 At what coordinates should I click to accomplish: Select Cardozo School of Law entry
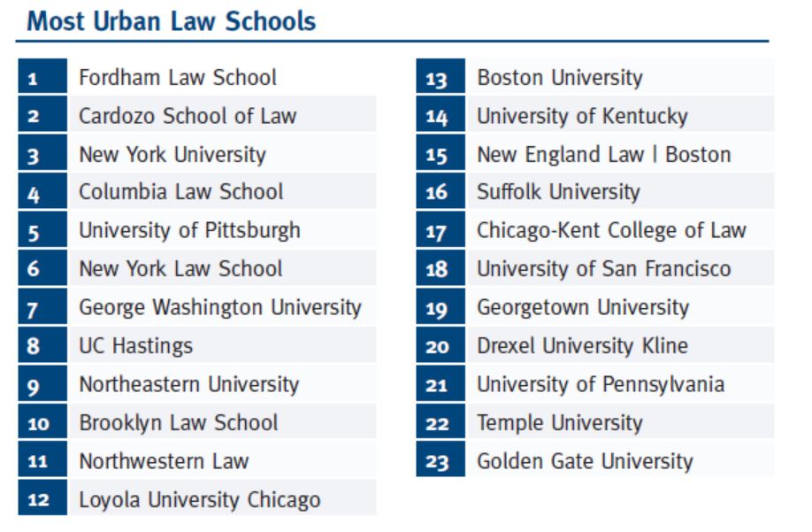[188, 116]
